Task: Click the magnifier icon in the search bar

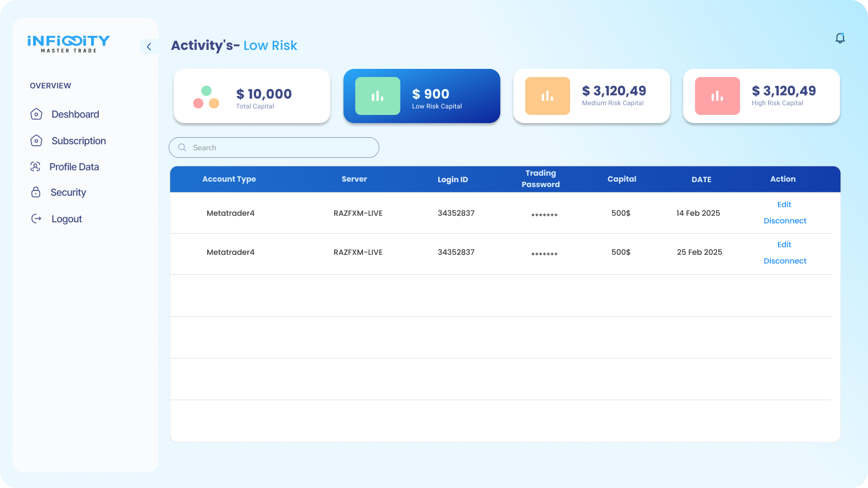Action: pos(182,147)
